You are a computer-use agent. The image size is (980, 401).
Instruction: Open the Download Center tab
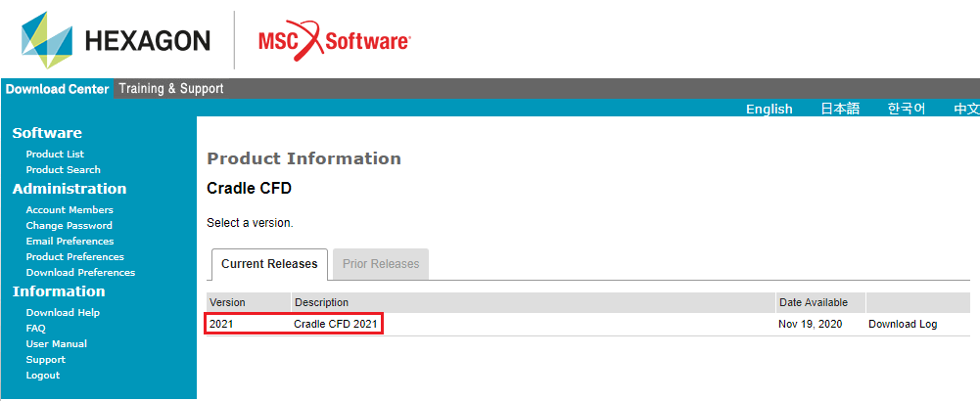click(x=57, y=89)
